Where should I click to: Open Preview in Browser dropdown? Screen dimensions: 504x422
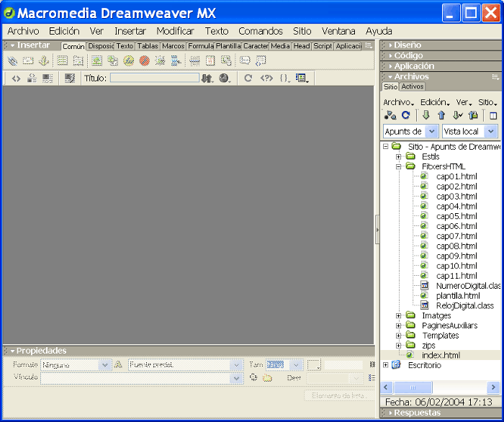tap(225, 78)
